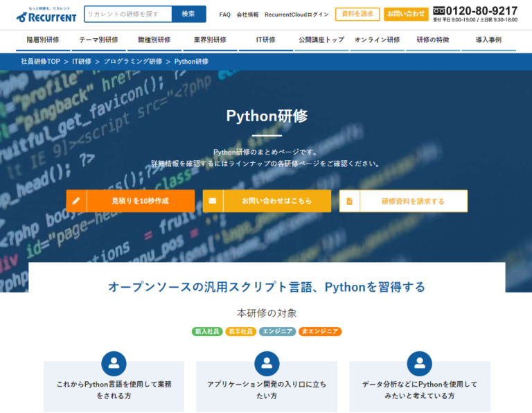Click the 資料を請求 header button
532x413 pixels.
click(x=357, y=14)
